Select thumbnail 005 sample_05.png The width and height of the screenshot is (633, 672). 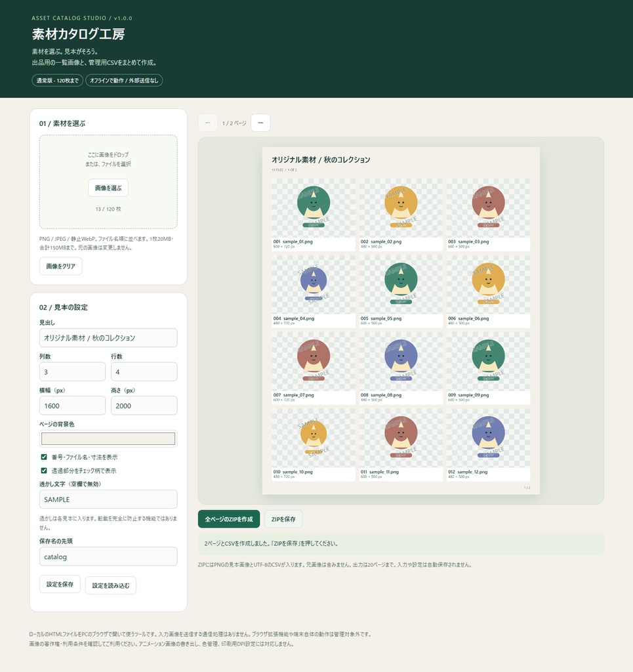[401, 291]
